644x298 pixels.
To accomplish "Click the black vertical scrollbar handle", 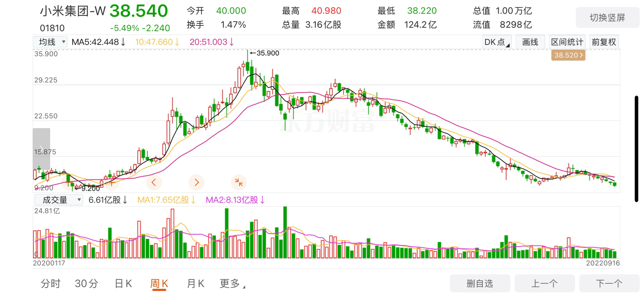I will point(636,149).
